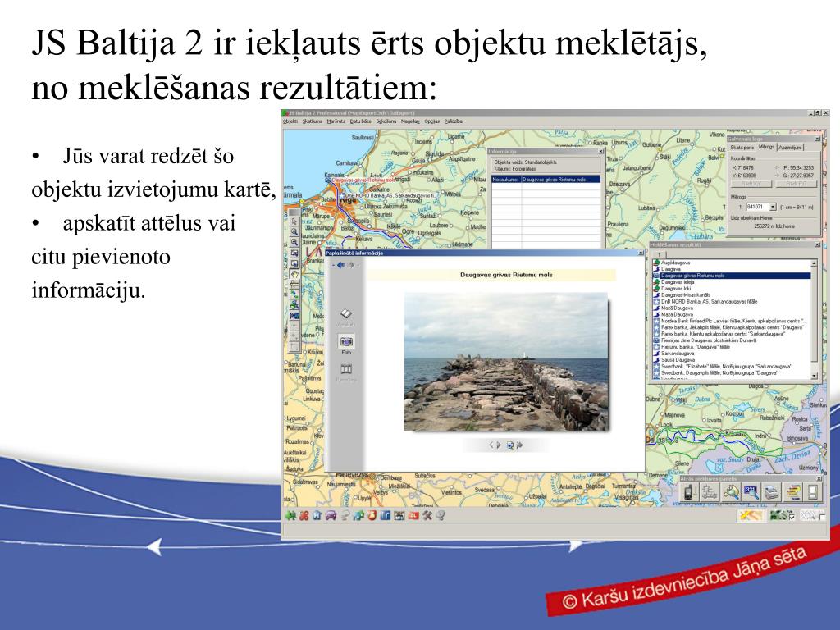Viewport: 840px width, 630px height.
Task: Select the arrow pointer tool in the map toolbar
Action: (x=294, y=221)
